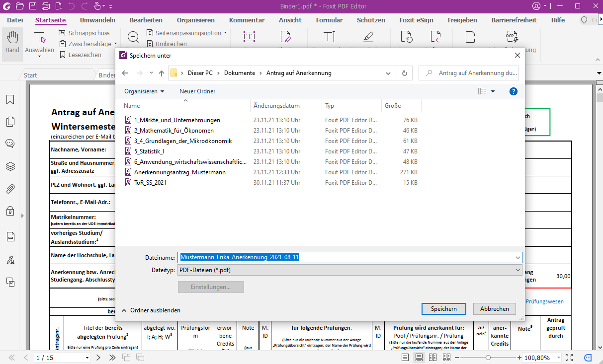Image resolution: width=603 pixels, height=364 pixels.
Task: Cancel the dialog with Abbrechen
Action: click(x=495, y=309)
